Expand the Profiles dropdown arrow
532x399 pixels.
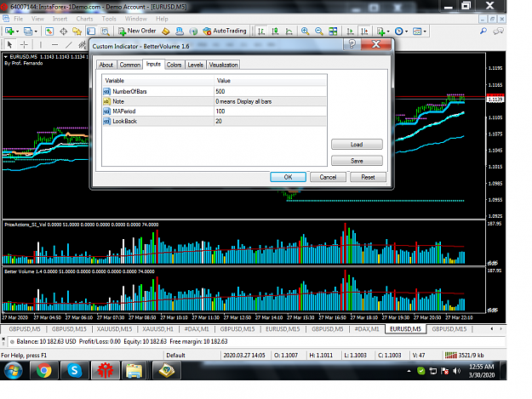pos(36,31)
